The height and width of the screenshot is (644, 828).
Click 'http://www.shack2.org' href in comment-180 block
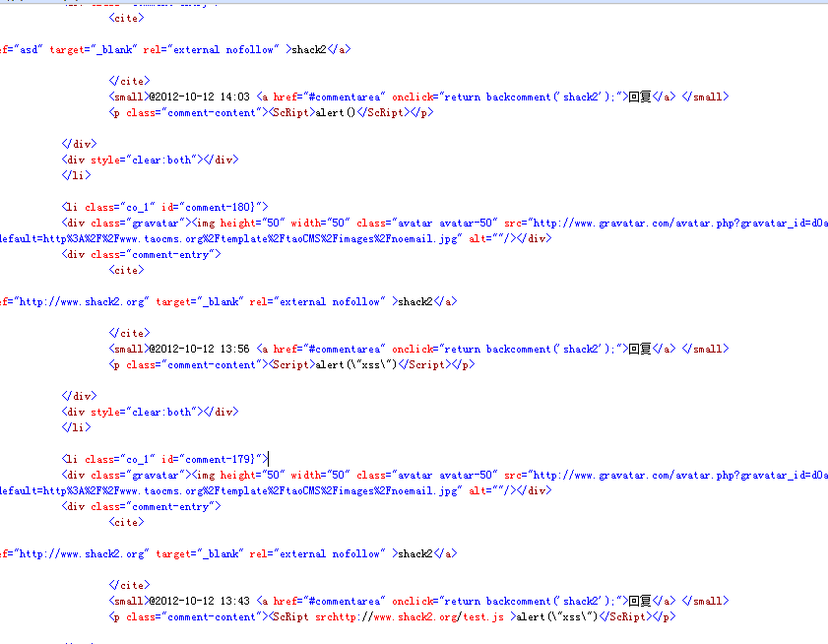pyautogui.click(x=82, y=301)
